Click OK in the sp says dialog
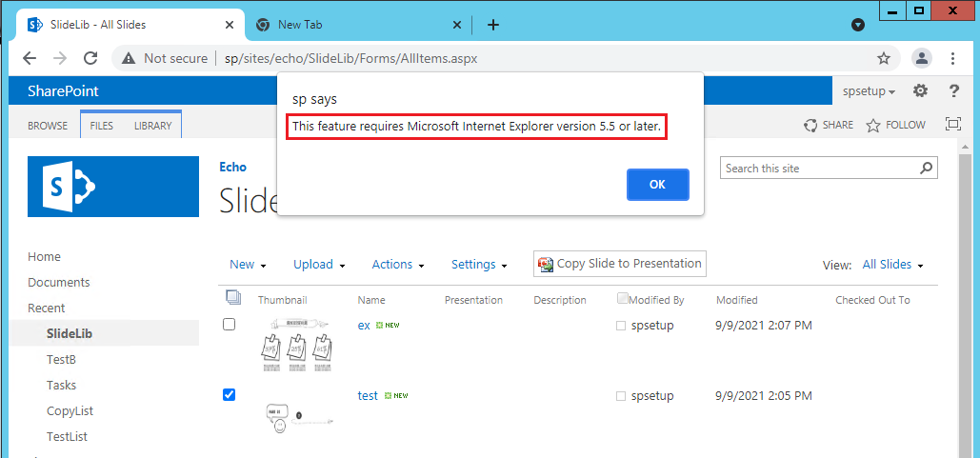The height and width of the screenshot is (458, 980). (x=657, y=185)
